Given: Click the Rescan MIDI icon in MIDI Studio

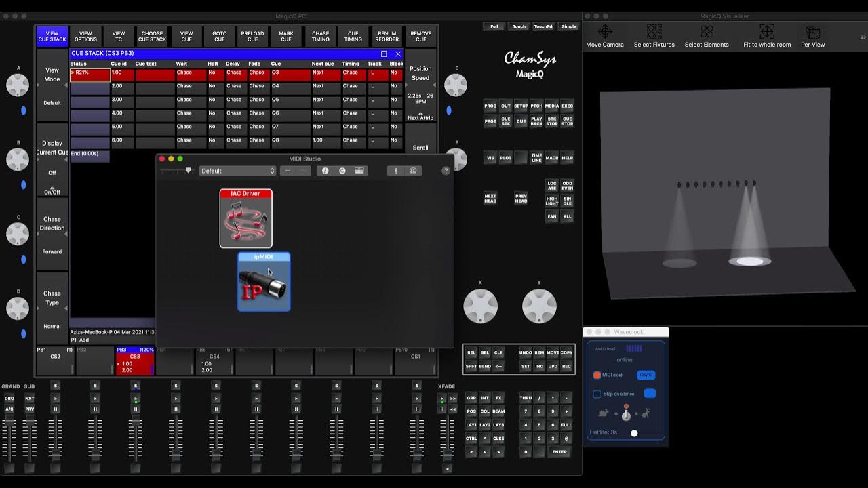Looking at the screenshot, I should [342, 171].
